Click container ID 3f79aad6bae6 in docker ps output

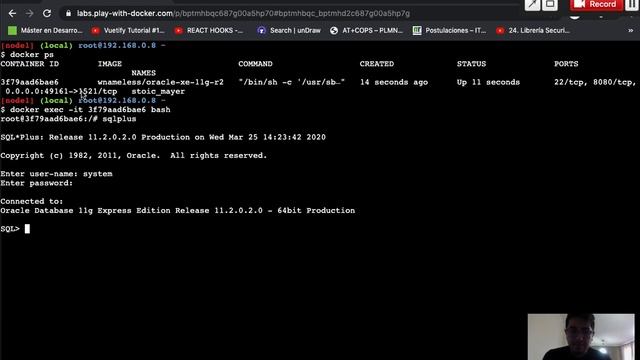[29, 82]
